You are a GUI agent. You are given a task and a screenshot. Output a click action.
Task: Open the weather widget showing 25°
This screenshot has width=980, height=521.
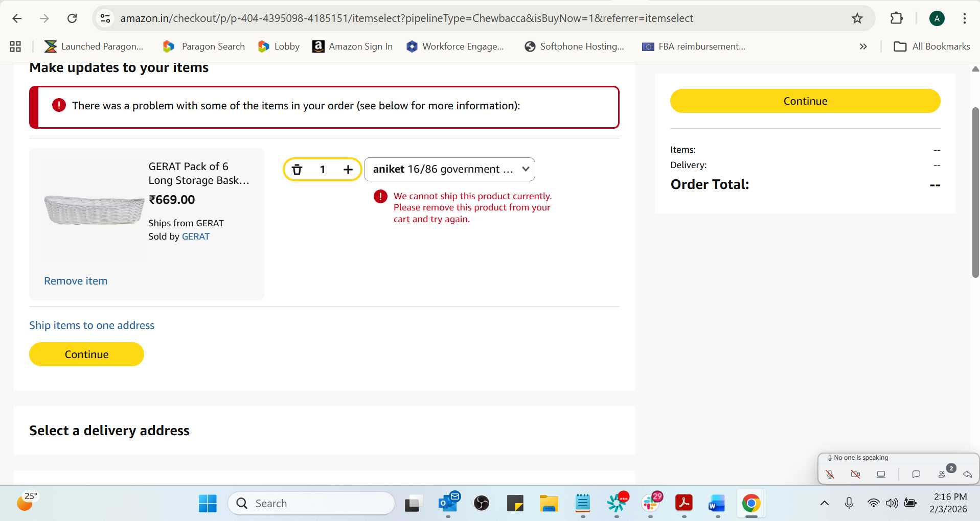tap(27, 502)
